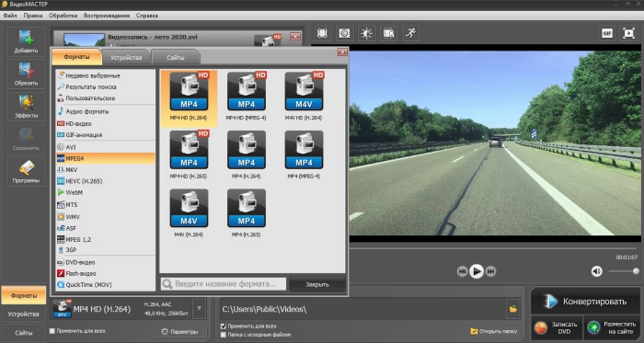The width and height of the screenshot is (644, 343).
Task: Click the snapshot capture toolbar icon
Action: [344, 33]
